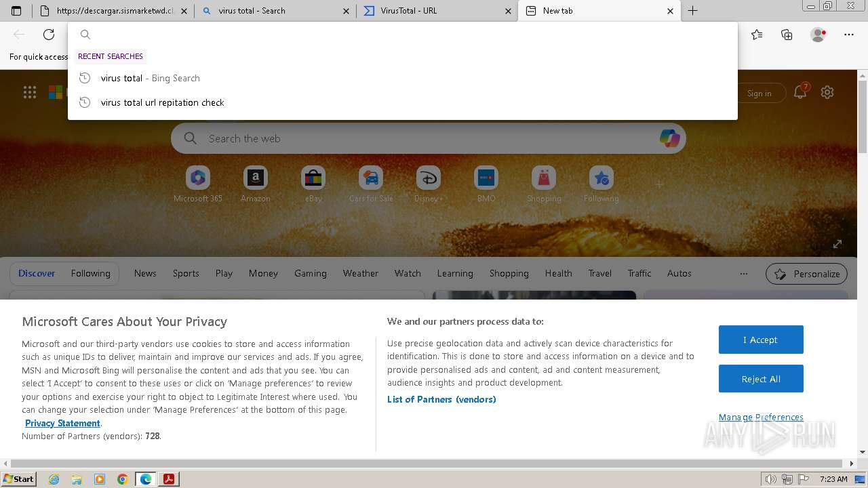Image resolution: width=868 pixels, height=488 pixels.
Task: Open the News category
Action: pos(145,273)
